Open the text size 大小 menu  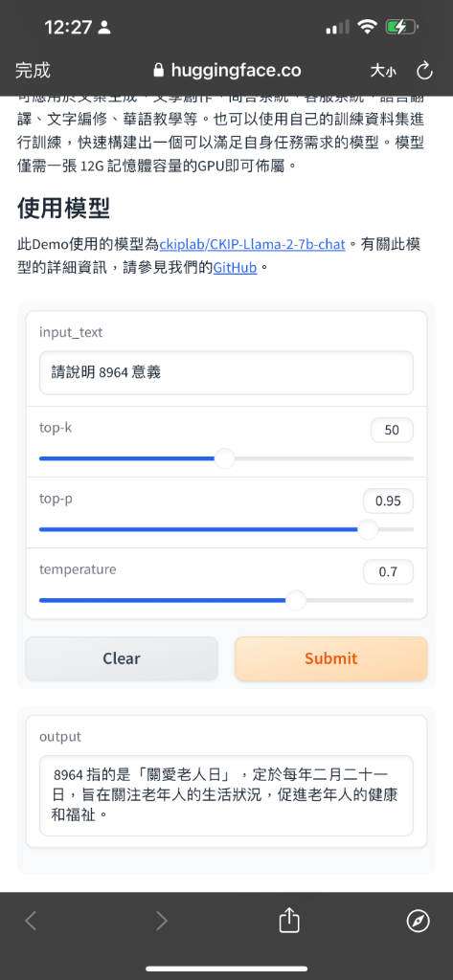pyautogui.click(x=383, y=71)
